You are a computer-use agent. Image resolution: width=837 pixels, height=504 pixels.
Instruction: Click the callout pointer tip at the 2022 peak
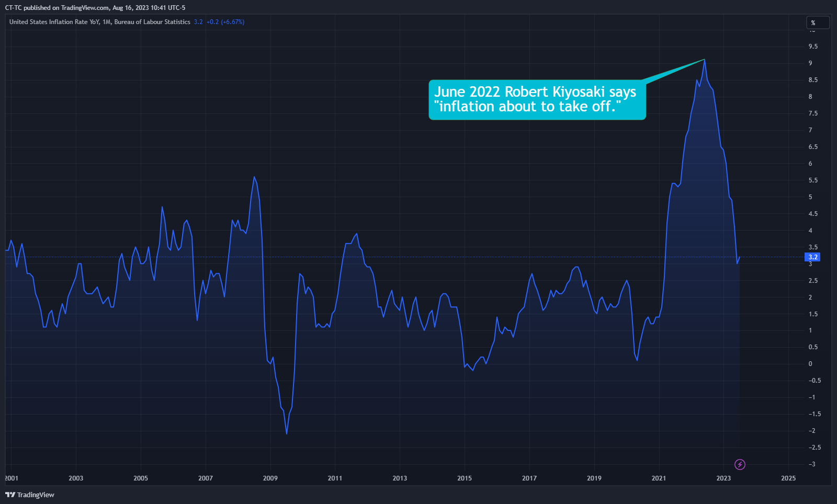pos(705,60)
